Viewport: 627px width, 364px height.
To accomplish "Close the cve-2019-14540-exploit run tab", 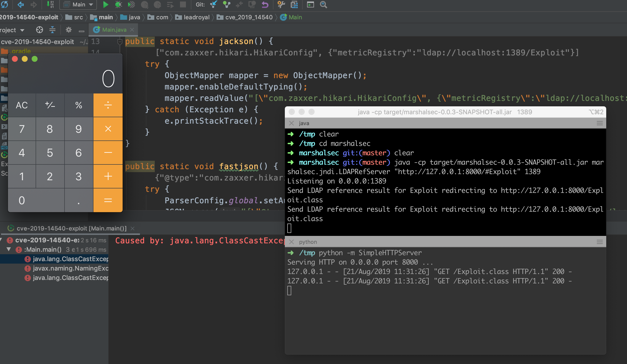I will click(x=133, y=228).
